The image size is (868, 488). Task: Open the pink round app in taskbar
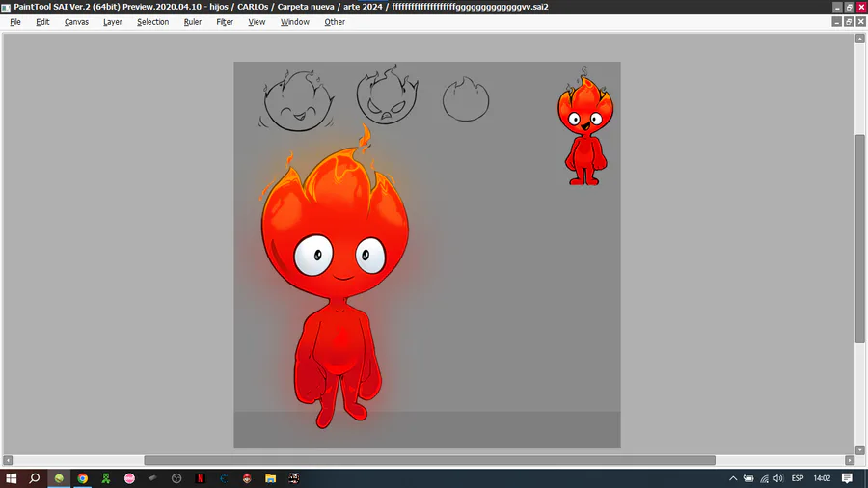click(x=129, y=478)
